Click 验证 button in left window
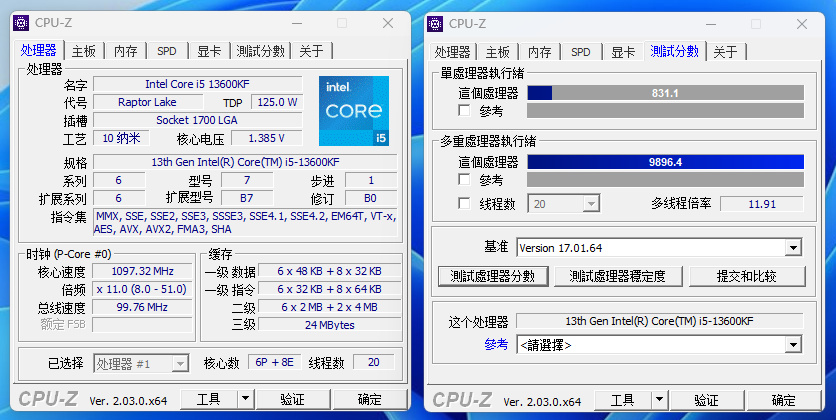This screenshot has height=420, width=836. tap(292, 399)
